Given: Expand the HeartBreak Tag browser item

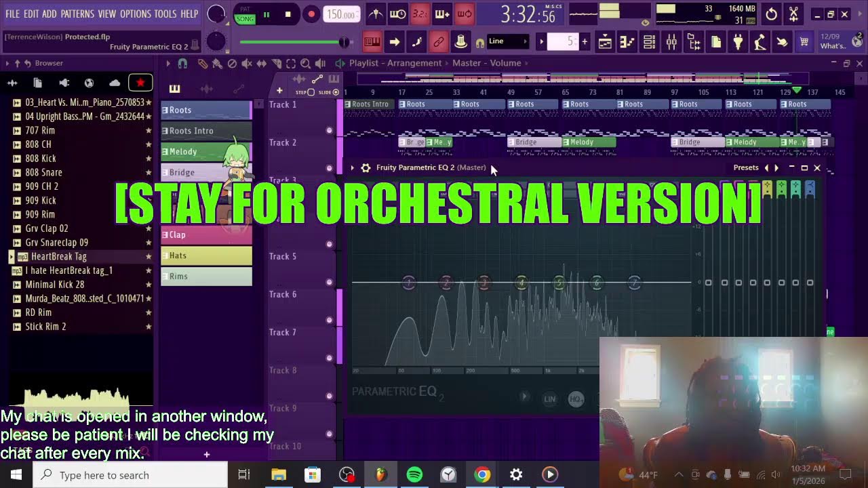Looking at the screenshot, I should pyautogui.click(x=12, y=257).
